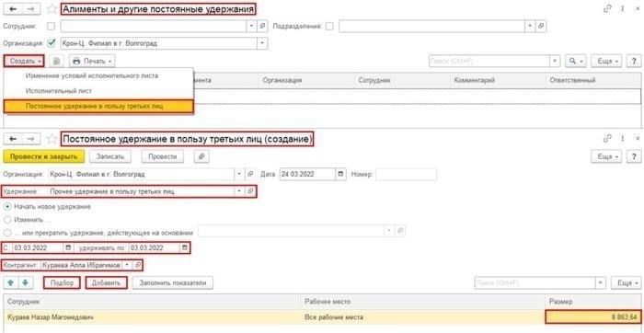The image size is (644, 333).
Task: Open calendar for удерживать по date
Action: click(184, 248)
